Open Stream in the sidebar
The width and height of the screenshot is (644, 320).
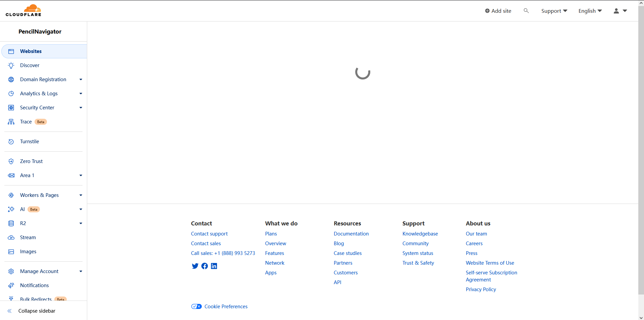28,237
